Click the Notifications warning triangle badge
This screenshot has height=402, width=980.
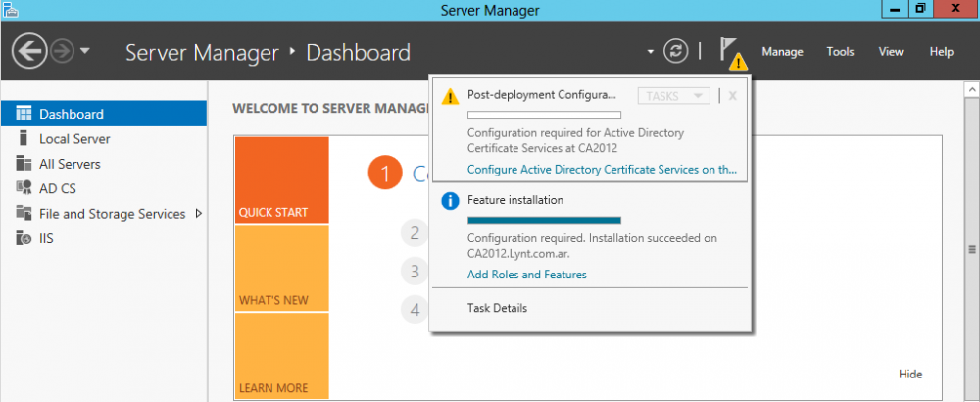tap(739, 61)
